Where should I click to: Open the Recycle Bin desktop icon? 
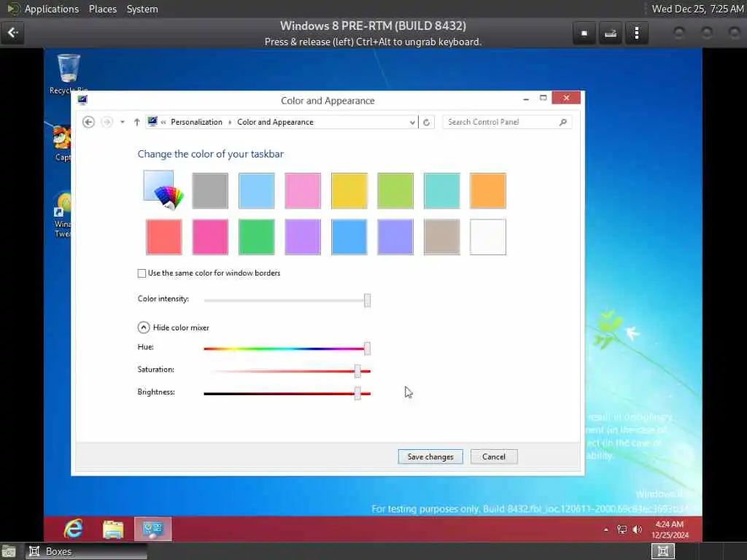tap(69, 74)
